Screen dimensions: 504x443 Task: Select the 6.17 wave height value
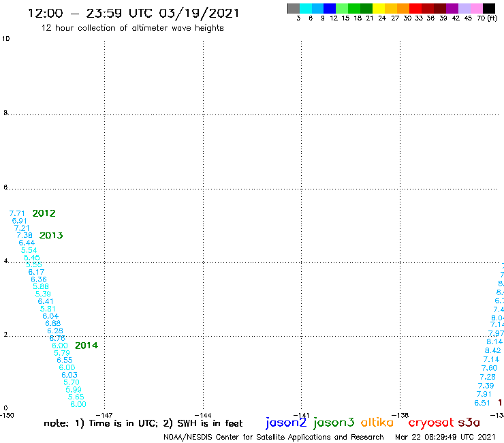coord(36,272)
